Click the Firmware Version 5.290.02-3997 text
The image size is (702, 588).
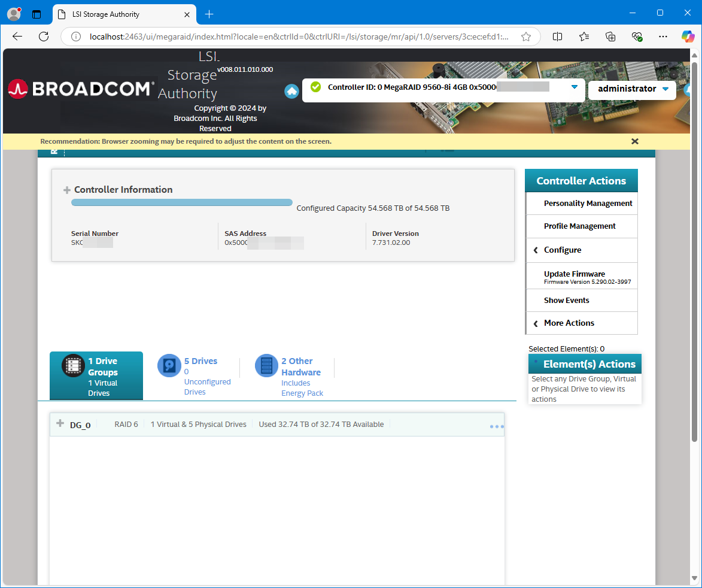coord(587,282)
